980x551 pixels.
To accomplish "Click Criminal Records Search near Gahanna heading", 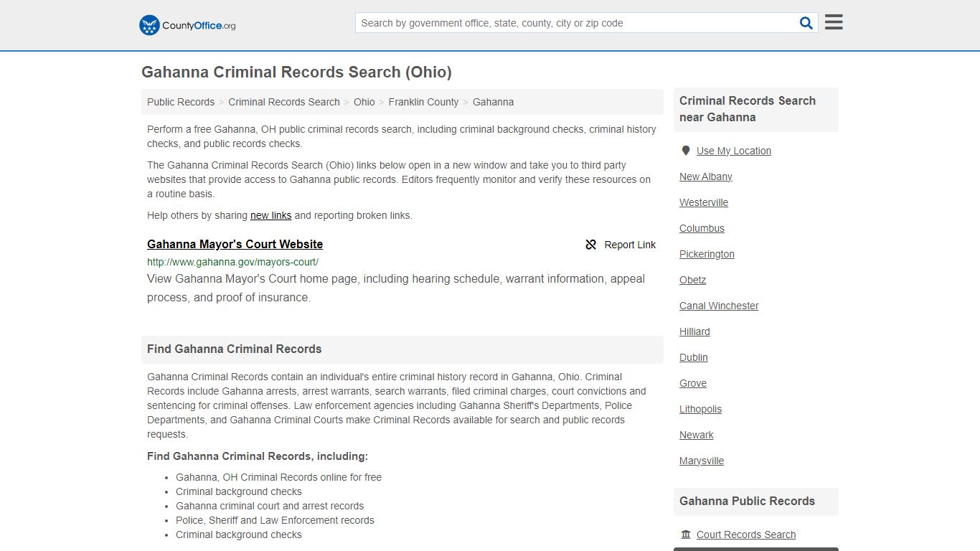I will click(747, 109).
